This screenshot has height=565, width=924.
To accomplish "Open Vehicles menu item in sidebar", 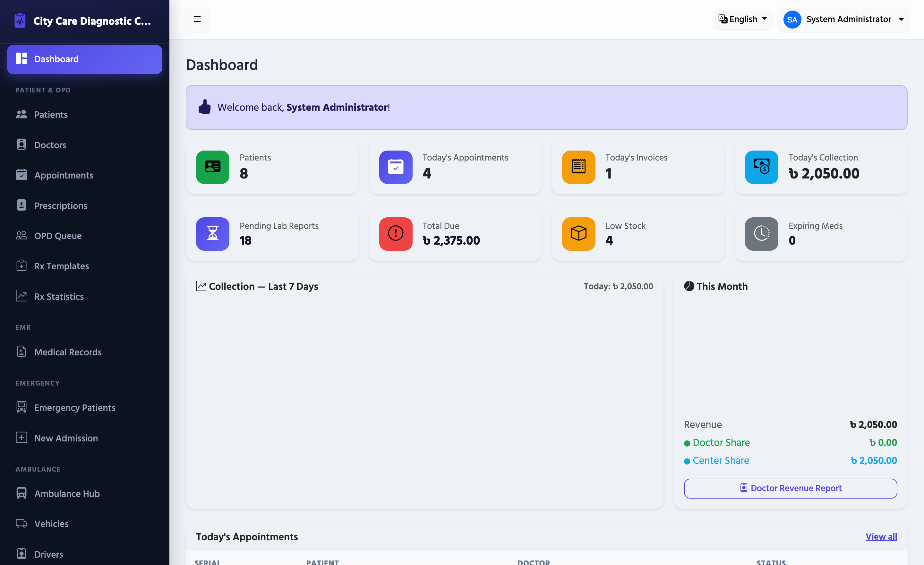I will click(85, 523).
